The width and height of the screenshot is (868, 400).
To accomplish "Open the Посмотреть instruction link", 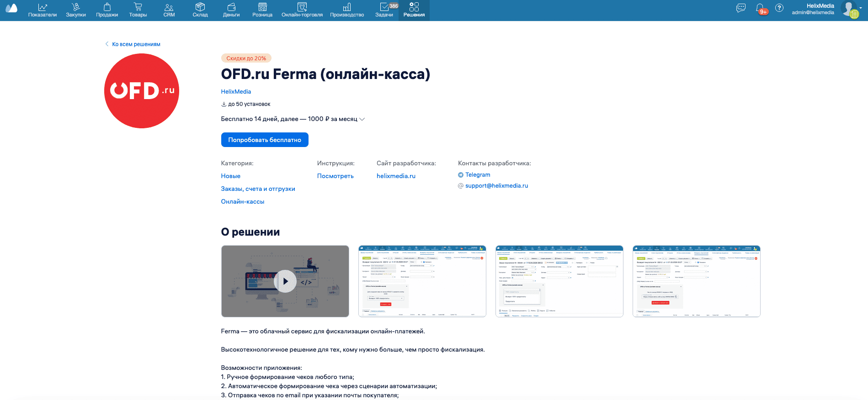I will click(x=335, y=176).
